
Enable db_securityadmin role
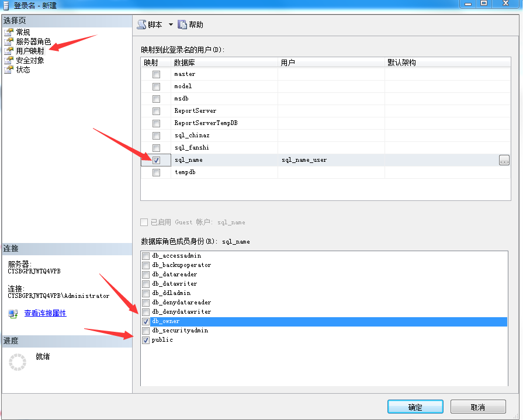pos(146,331)
